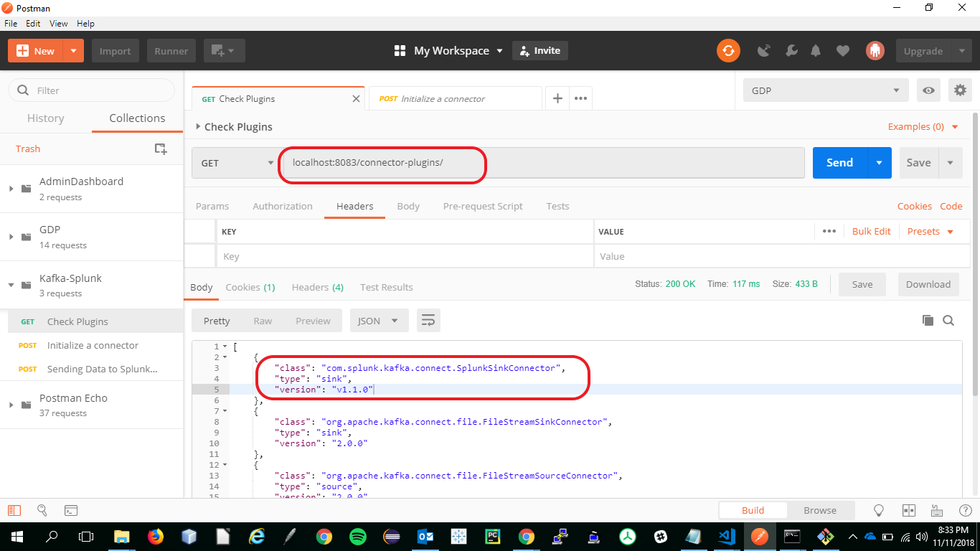Open keyboard shortcuts icon in status bar

tap(936, 510)
